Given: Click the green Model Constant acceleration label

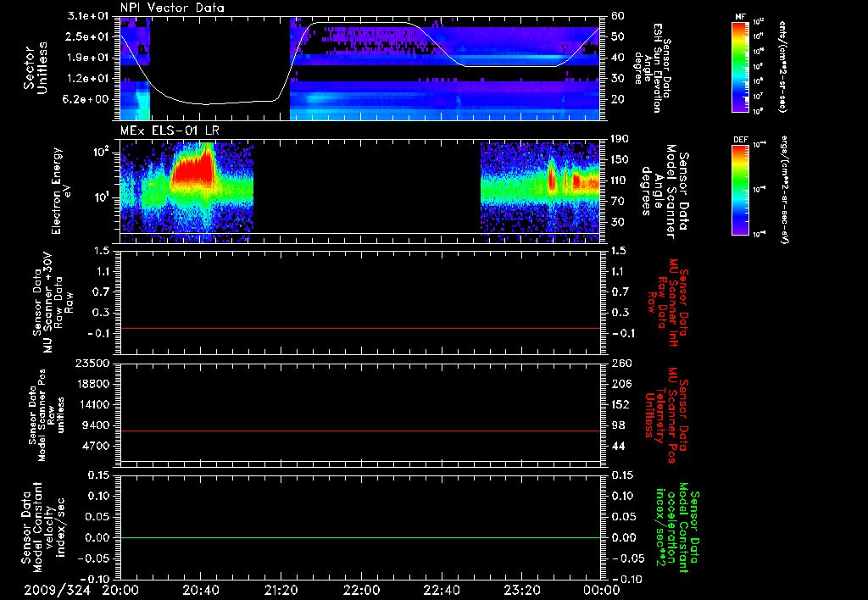Looking at the screenshot, I should pos(677,529).
